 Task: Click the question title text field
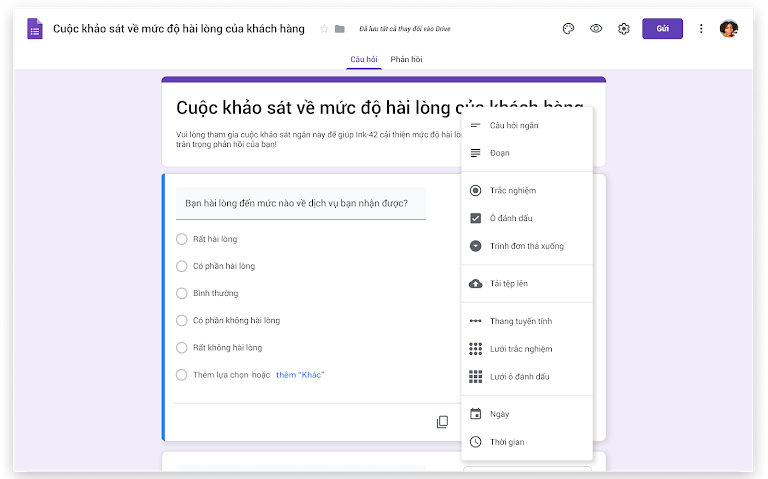(300, 203)
